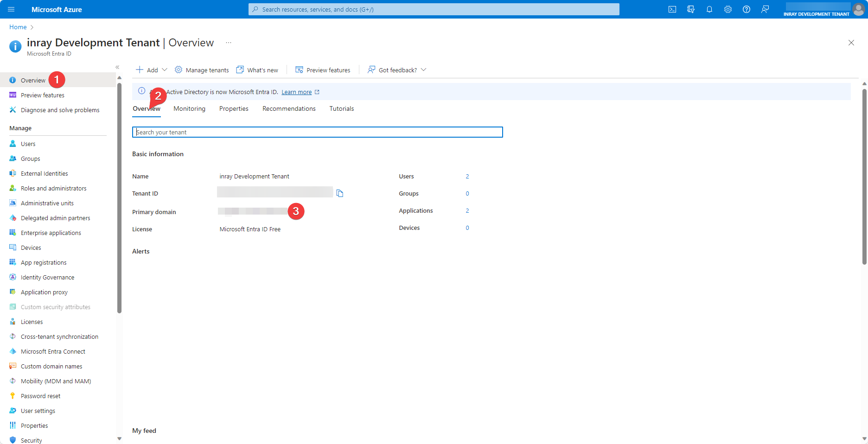Select the Overview tab
Screen dimensions: 868x444
[x=147, y=109]
